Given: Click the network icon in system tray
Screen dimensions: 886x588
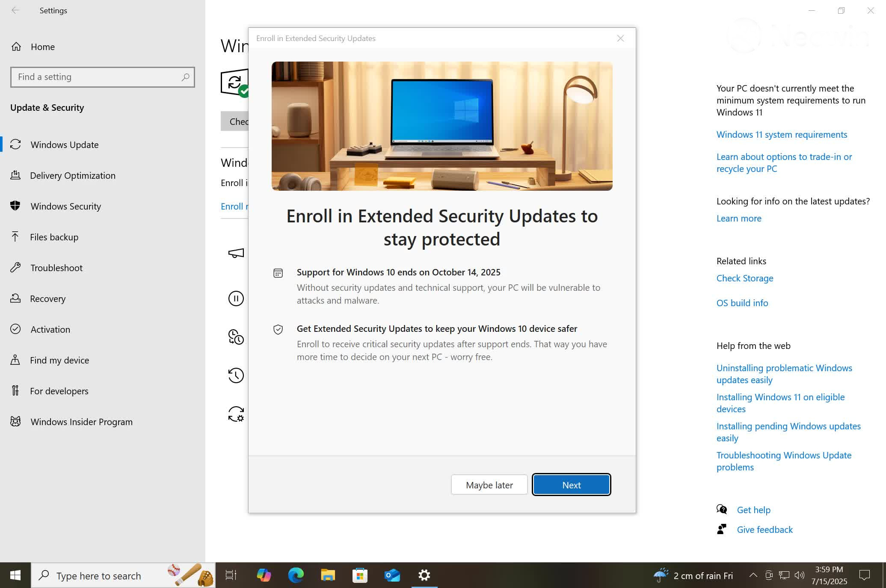Looking at the screenshot, I should [784, 575].
